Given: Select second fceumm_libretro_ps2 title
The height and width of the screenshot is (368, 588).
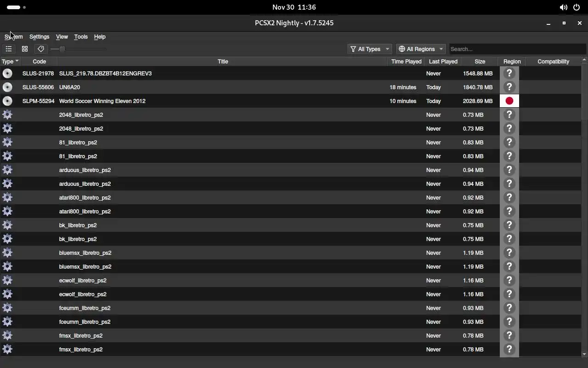Looking at the screenshot, I should point(85,322).
